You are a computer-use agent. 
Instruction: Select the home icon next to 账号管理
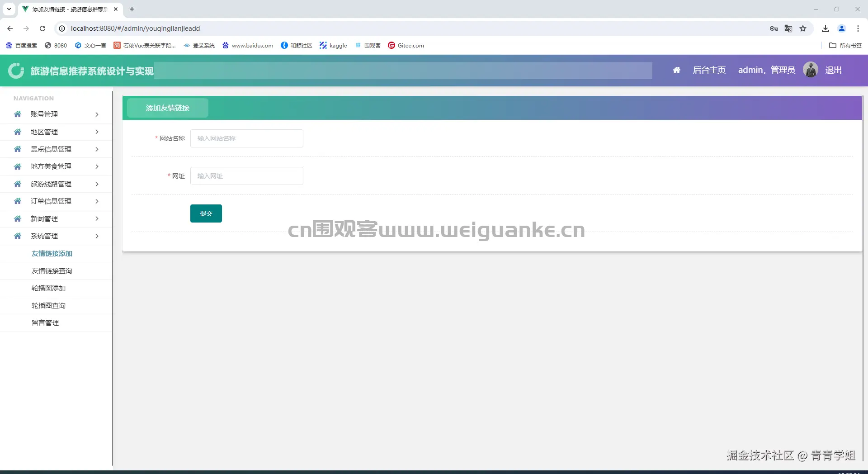click(17, 114)
